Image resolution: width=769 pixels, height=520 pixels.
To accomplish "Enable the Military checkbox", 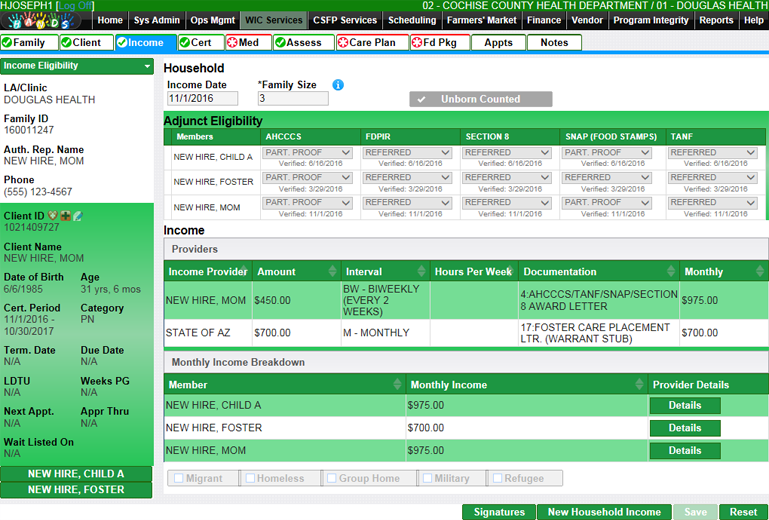I will click(x=427, y=478).
